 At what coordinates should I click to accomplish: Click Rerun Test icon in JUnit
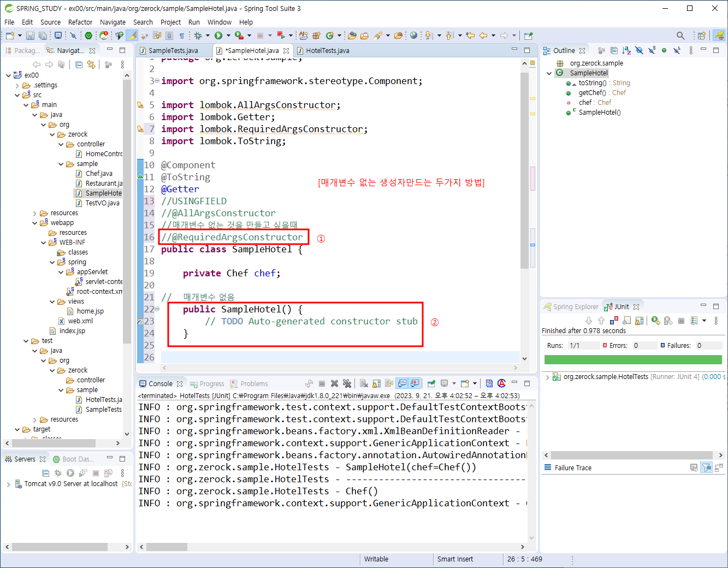pos(655,321)
